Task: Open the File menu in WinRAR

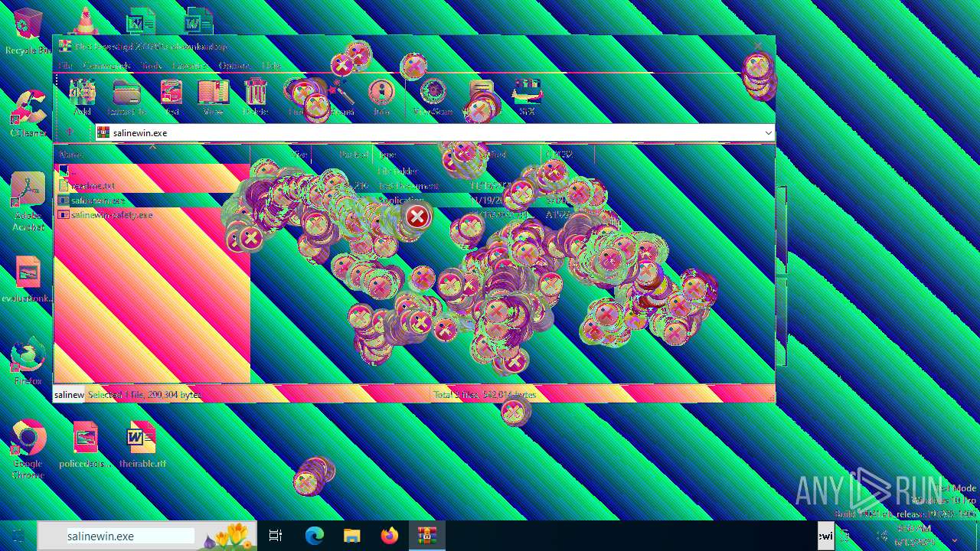Action: [x=65, y=66]
